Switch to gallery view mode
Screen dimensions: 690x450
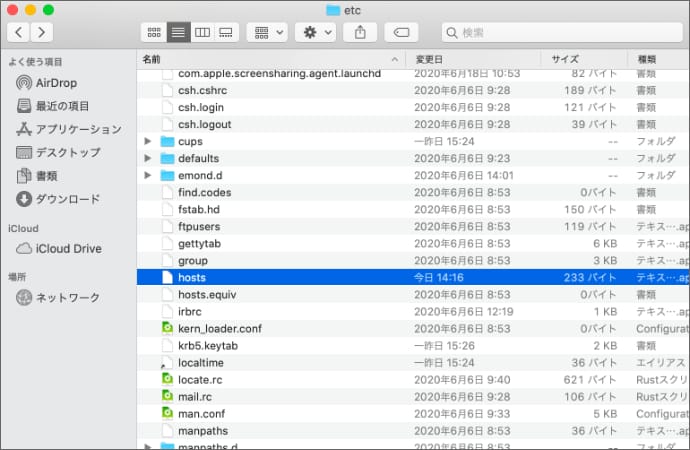coord(226,32)
